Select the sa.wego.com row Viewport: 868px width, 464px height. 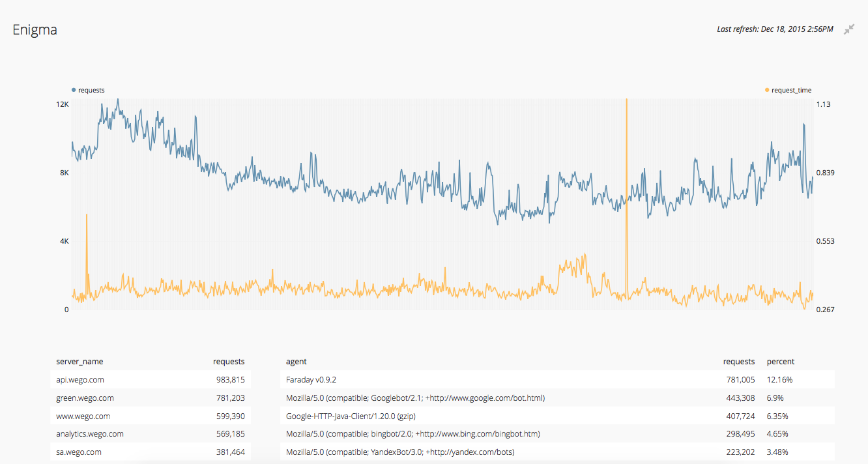tap(150, 452)
